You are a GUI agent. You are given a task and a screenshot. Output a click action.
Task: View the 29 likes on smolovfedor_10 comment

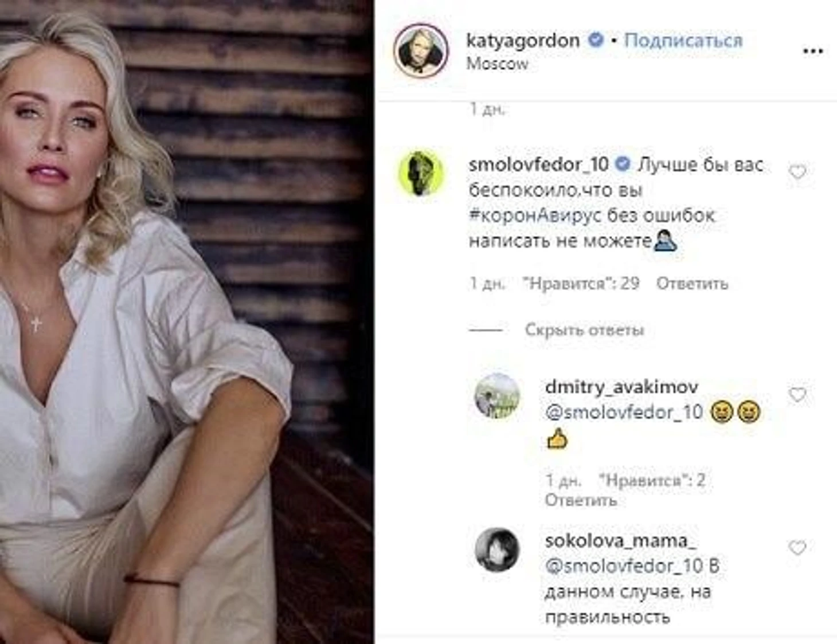[x=581, y=283]
